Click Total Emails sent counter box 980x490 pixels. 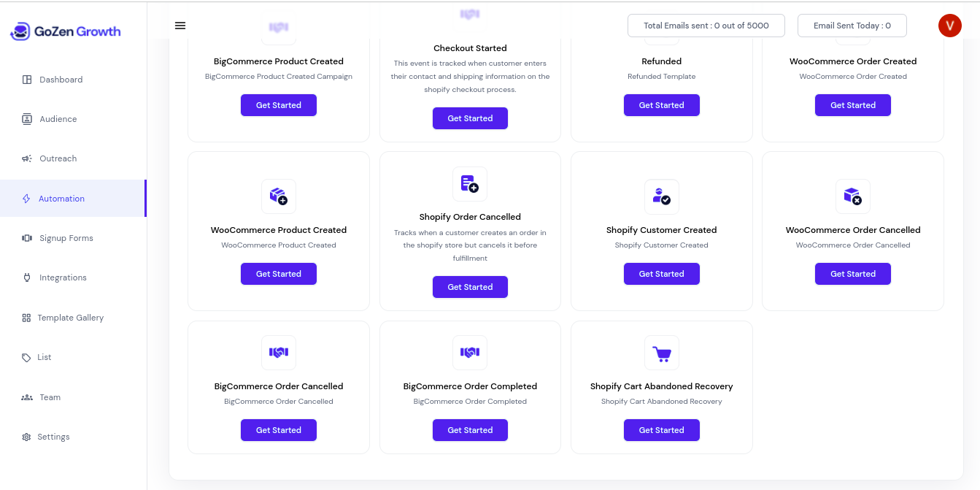click(706, 26)
